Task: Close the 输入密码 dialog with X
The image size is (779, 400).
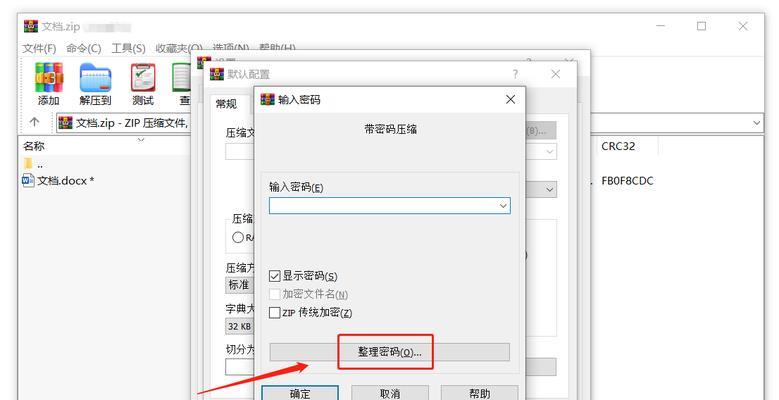Action: click(x=510, y=99)
